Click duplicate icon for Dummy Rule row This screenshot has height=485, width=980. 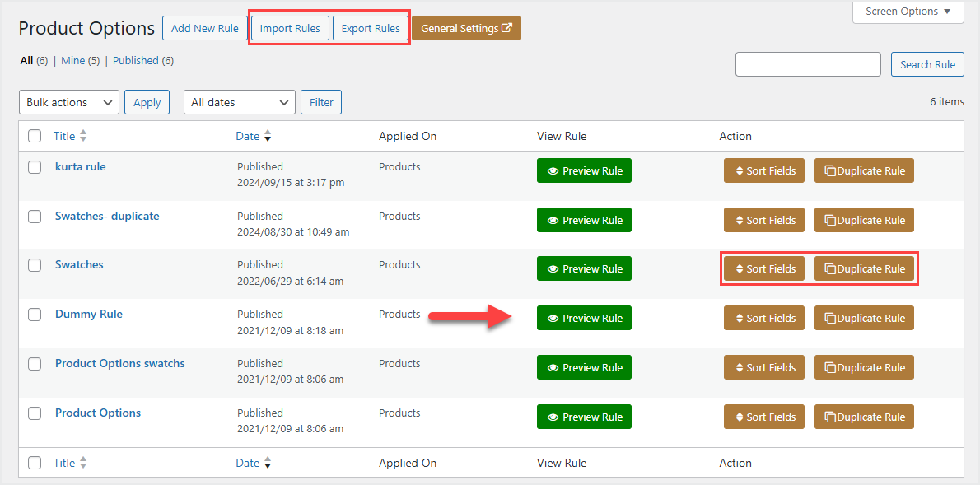830,319
